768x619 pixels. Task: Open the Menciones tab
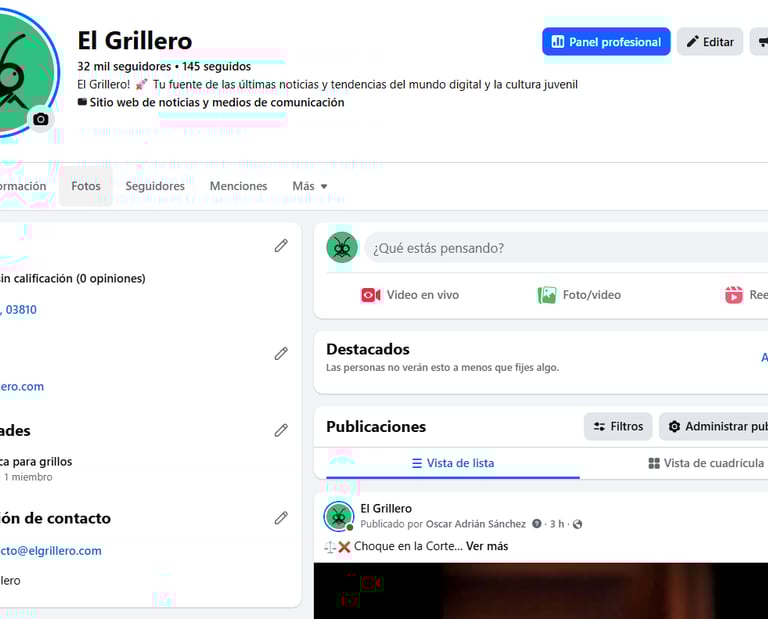[239, 186]
